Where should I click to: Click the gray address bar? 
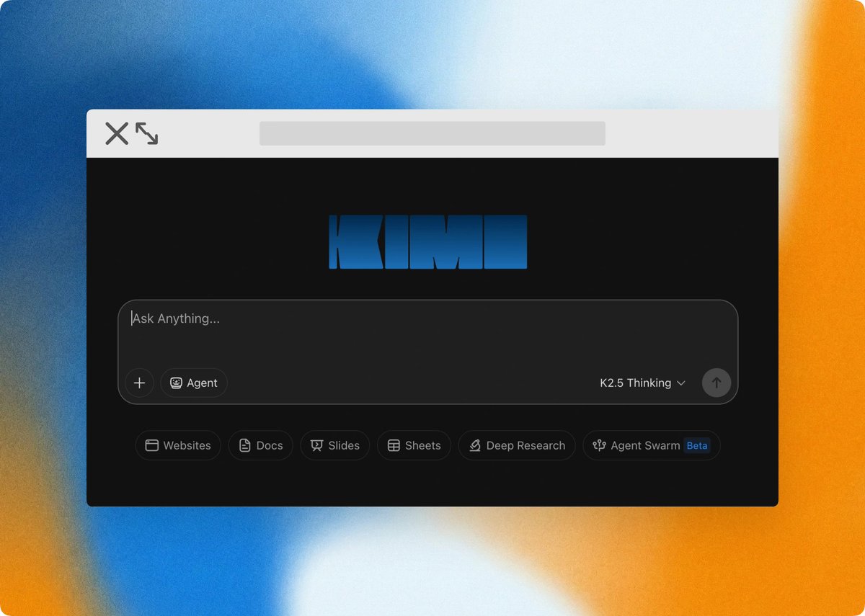(432, 133)
